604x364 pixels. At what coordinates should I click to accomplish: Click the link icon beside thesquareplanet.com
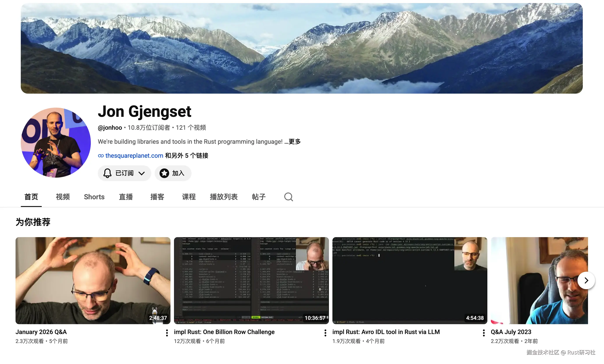[101, 156]
